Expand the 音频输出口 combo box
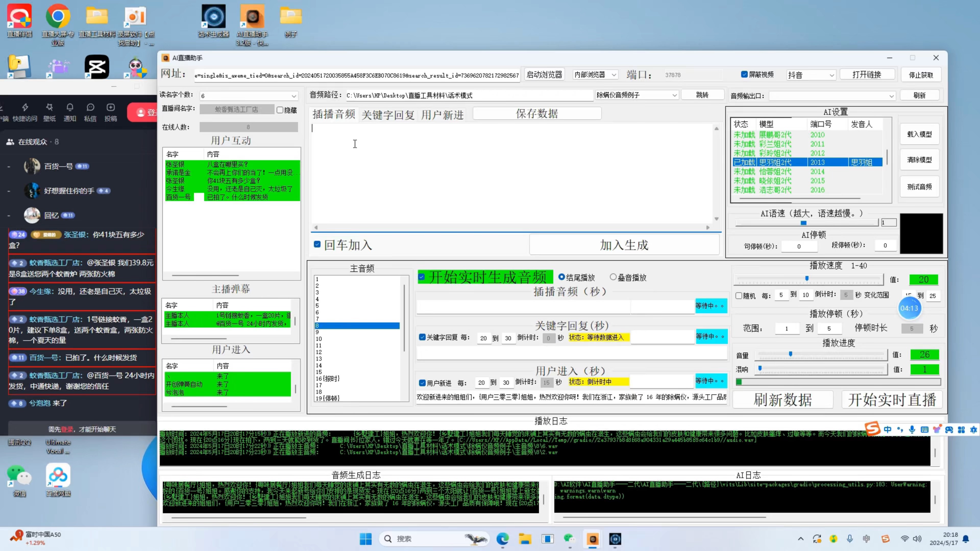The width and height of the screenshot is (980, 551). 891,96
